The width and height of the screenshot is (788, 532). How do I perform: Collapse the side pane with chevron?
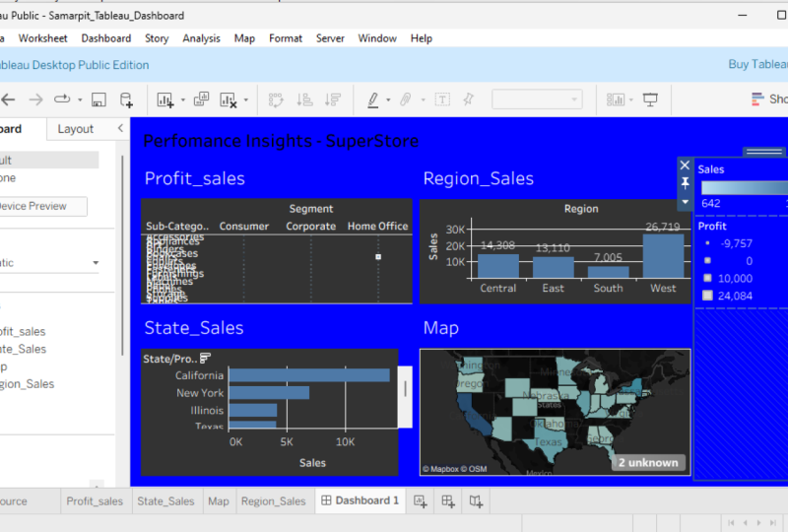(x=120, y=128)
